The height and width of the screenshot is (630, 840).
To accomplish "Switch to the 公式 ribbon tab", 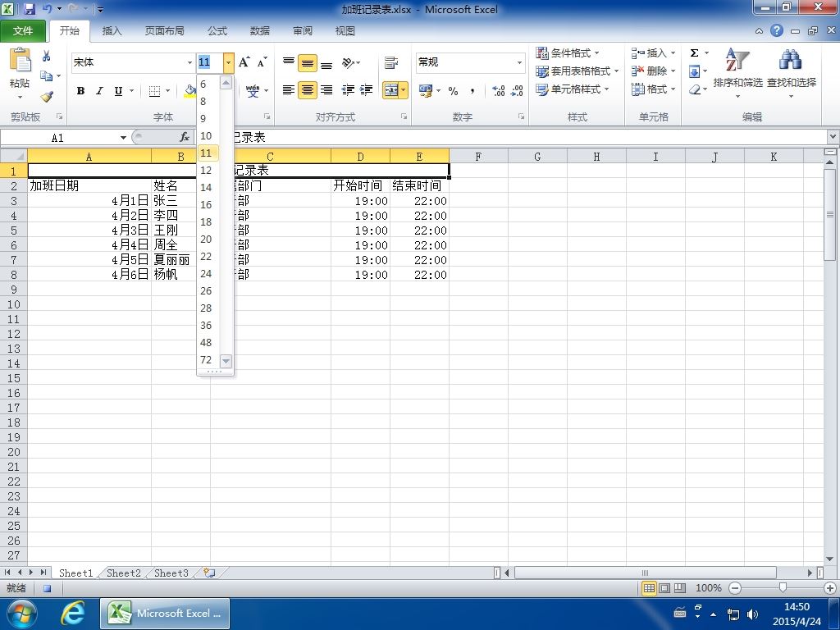I will 217,31.
